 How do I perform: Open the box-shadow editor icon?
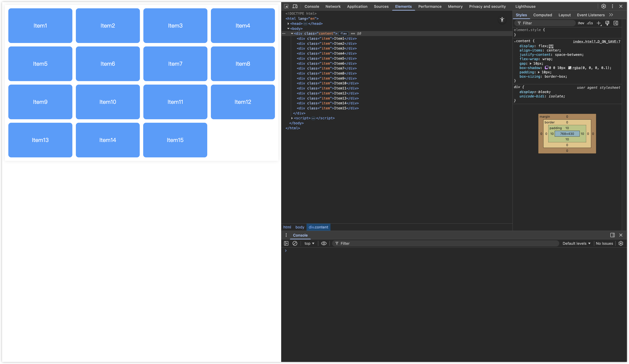[546, 68]
